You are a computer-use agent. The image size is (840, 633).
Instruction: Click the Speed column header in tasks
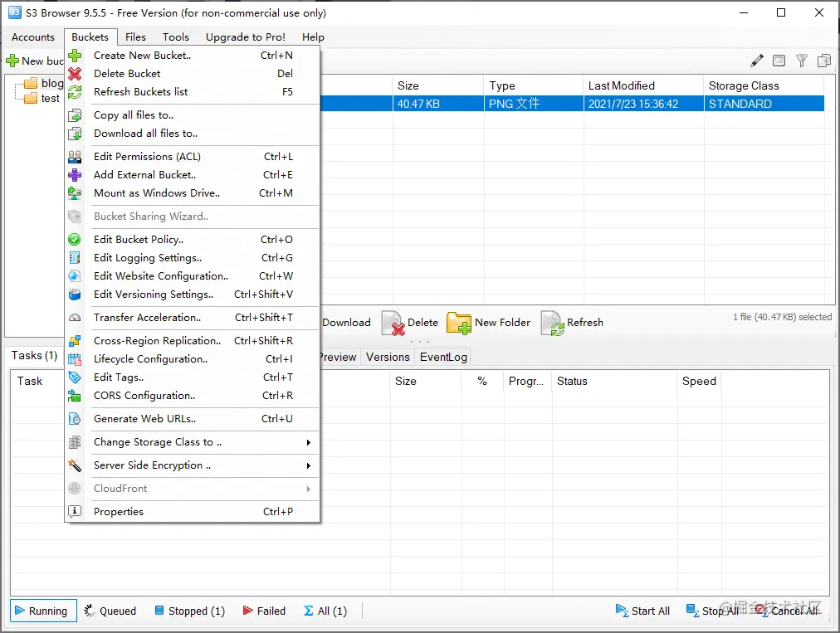point(699,382)
